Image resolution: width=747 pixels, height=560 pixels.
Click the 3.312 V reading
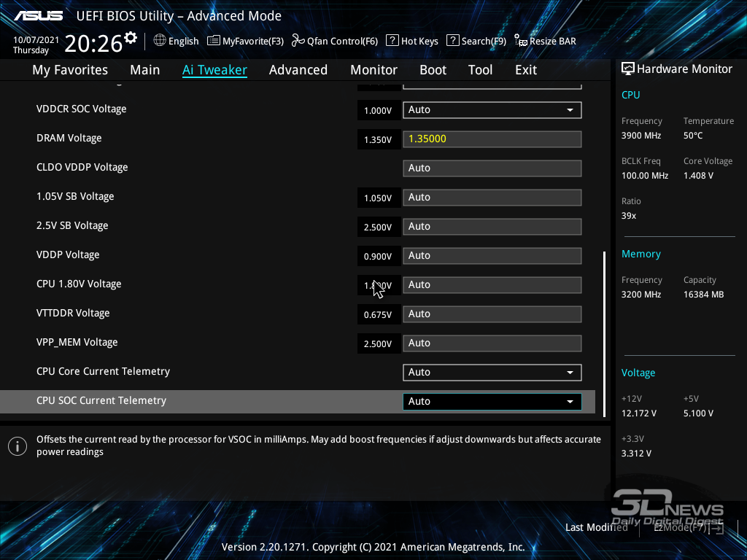tap(636, 454)
